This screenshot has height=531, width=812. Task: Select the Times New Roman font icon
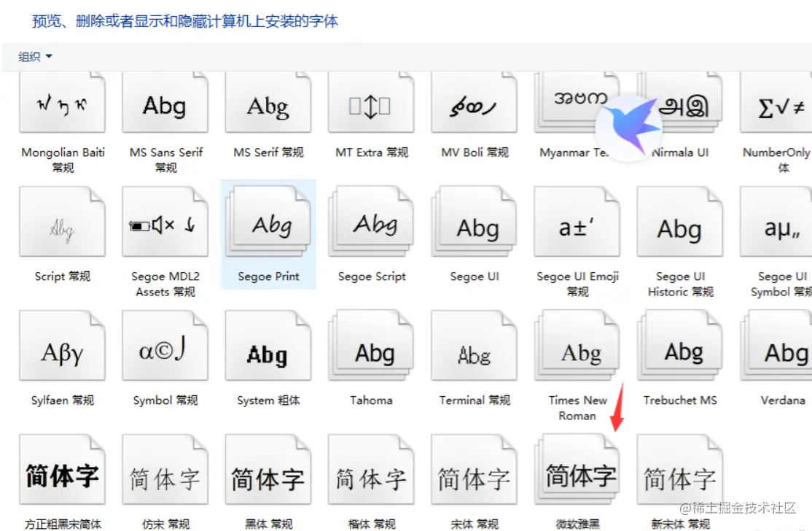[577, 346]
